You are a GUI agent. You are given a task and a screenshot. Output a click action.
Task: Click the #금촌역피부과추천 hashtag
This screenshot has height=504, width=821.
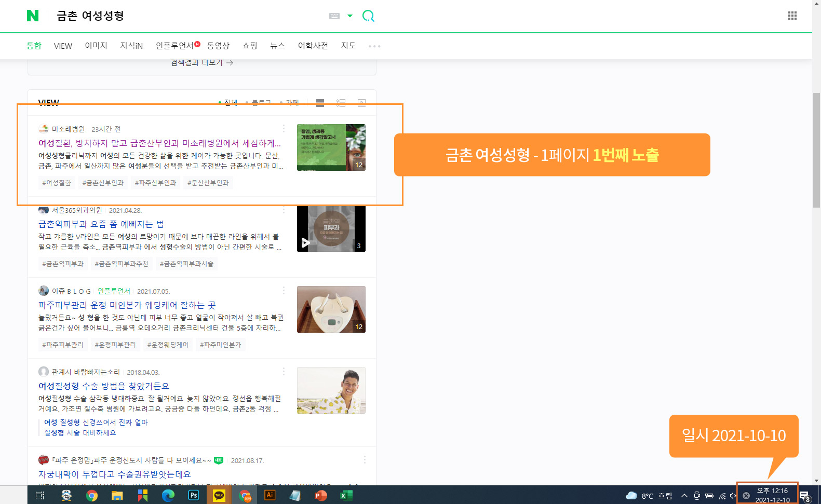[122, 264]
